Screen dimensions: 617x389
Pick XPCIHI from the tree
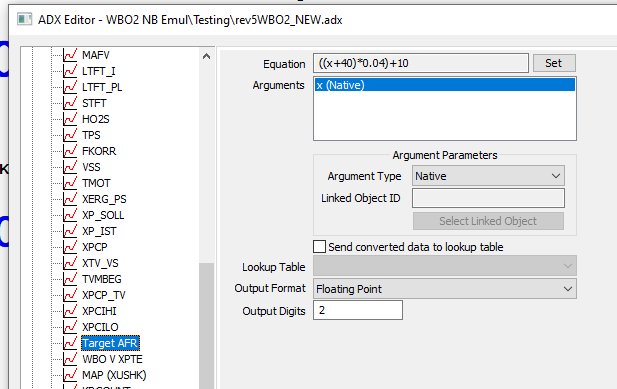coord(100,311)
